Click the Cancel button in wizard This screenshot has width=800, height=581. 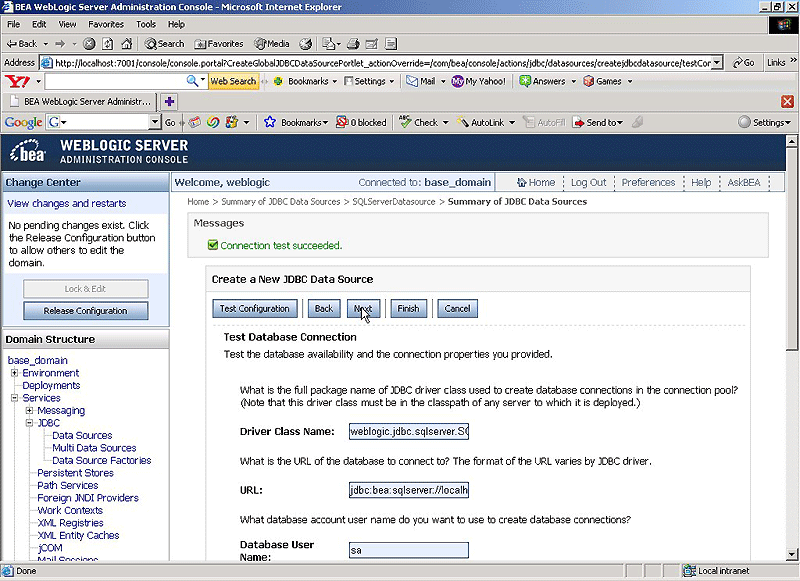[457, 309]
